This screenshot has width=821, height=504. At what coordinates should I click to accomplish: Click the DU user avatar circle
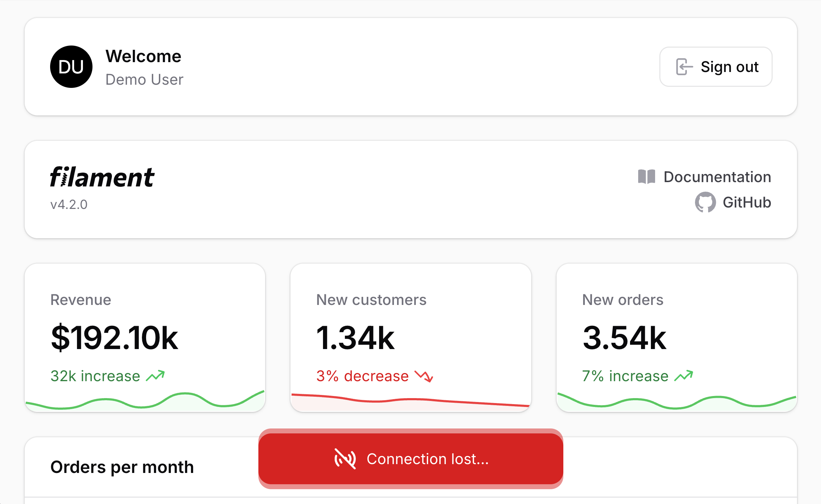click(x=71, y=67)
